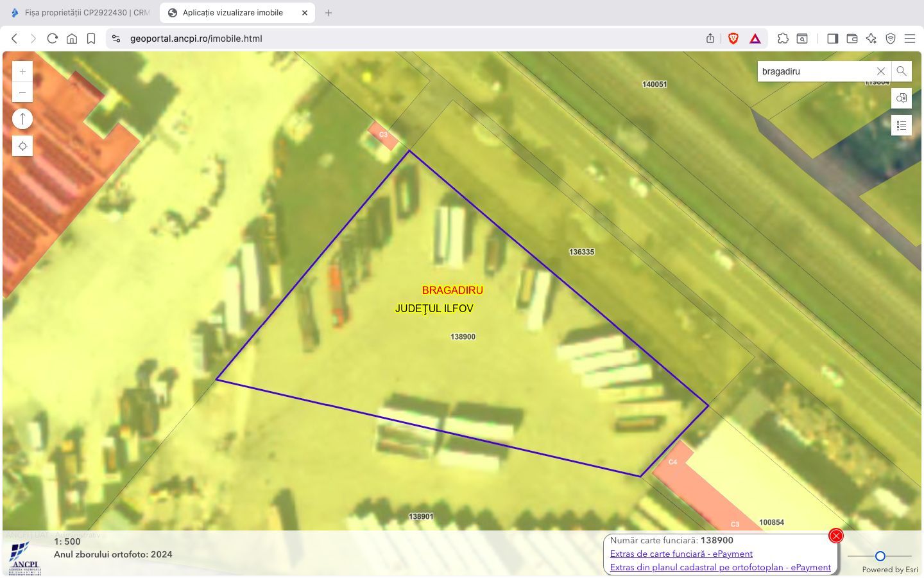Open the document search tool panel

[x=901, y=98]
